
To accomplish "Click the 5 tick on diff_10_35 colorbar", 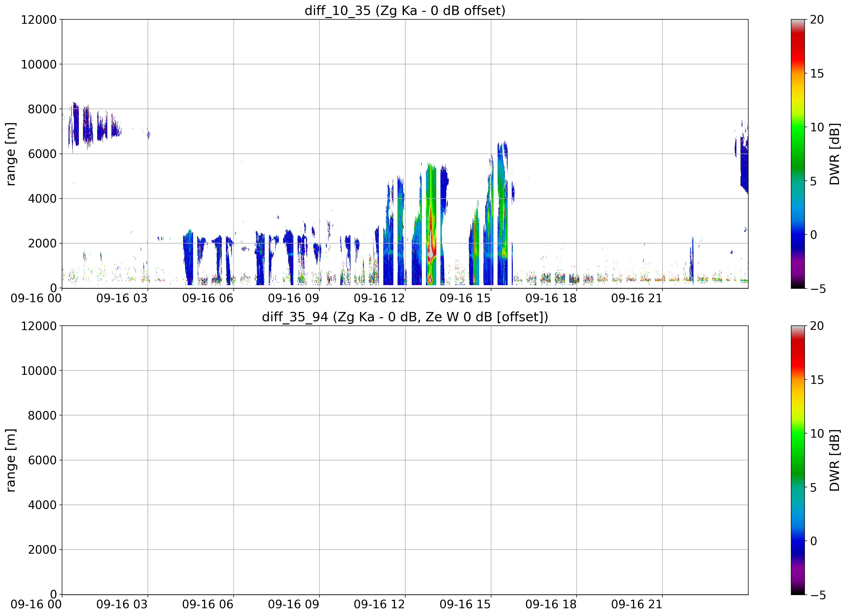I will click(x=813, y=181).
